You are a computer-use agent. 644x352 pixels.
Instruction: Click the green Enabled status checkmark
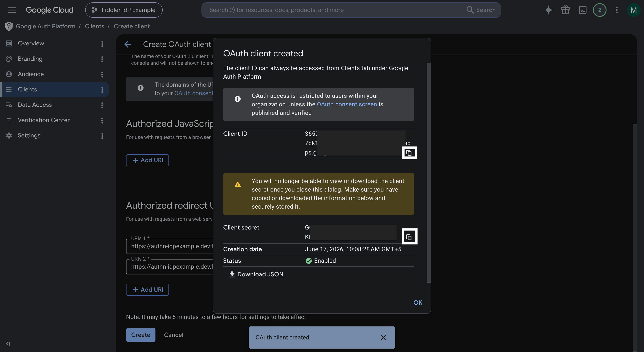(309, 261)
